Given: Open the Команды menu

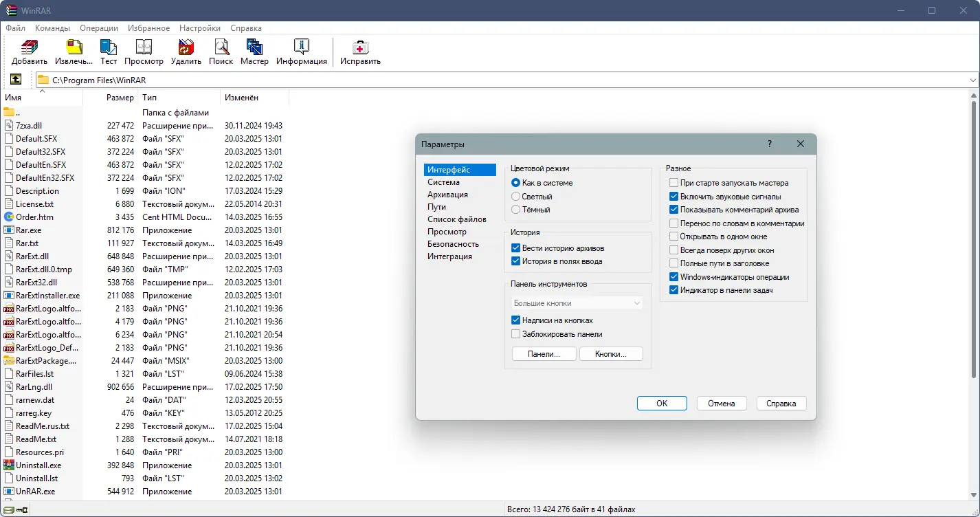Looking at the screenshot, I should pyautogui.click(x=53, y=28).
